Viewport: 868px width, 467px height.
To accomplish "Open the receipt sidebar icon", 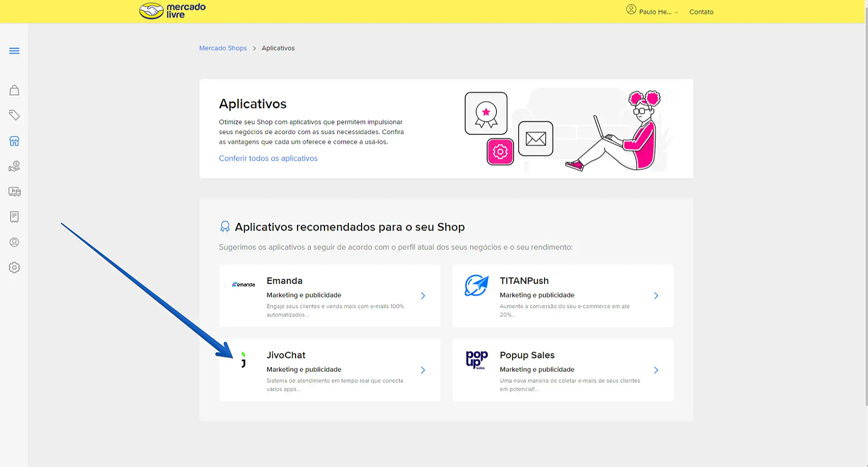I will [x=14, y=217].
